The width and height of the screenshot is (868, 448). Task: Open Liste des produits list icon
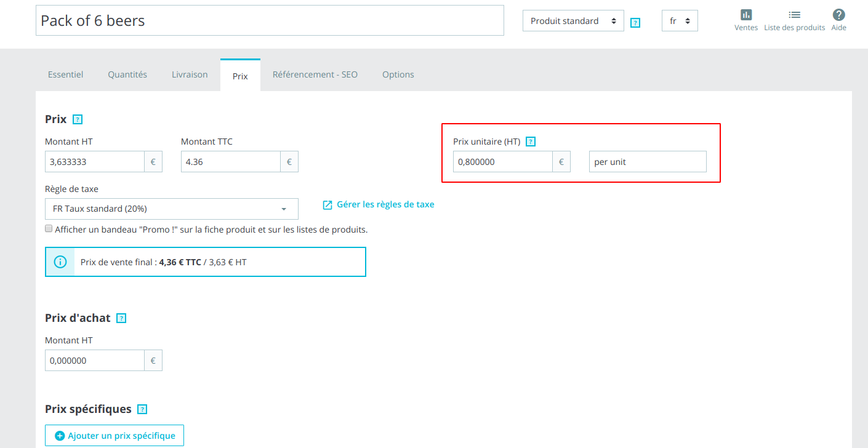click(x=794, y=15)
